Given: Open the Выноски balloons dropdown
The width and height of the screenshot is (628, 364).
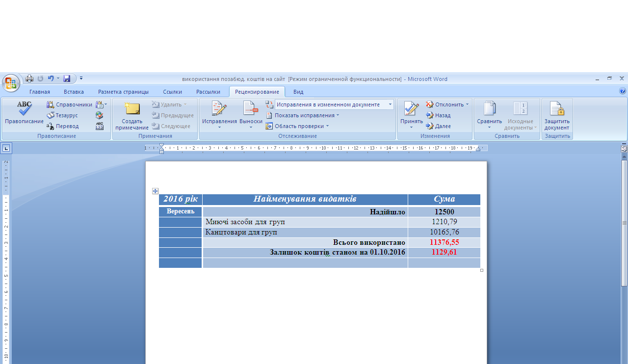Looking at the screenshot, I should pos(251,116).
